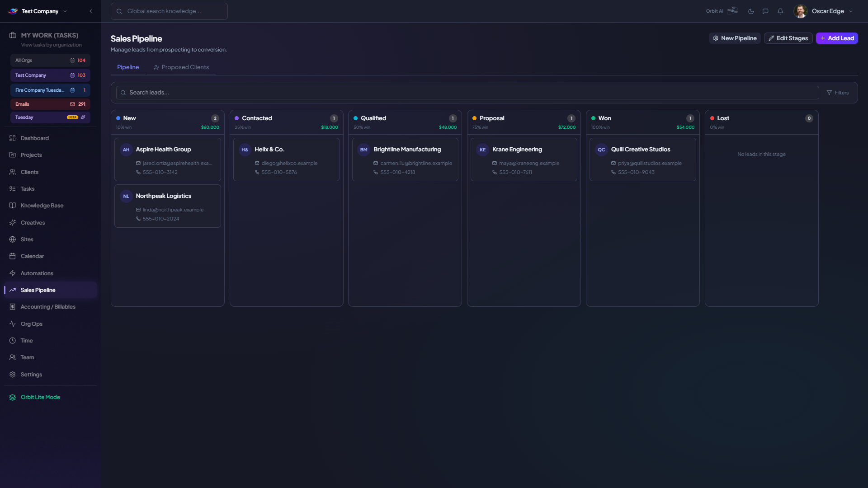This screenshot has height=488, width=868.
Task: Click the AH avatar on Aspire card
Action: 126,150
